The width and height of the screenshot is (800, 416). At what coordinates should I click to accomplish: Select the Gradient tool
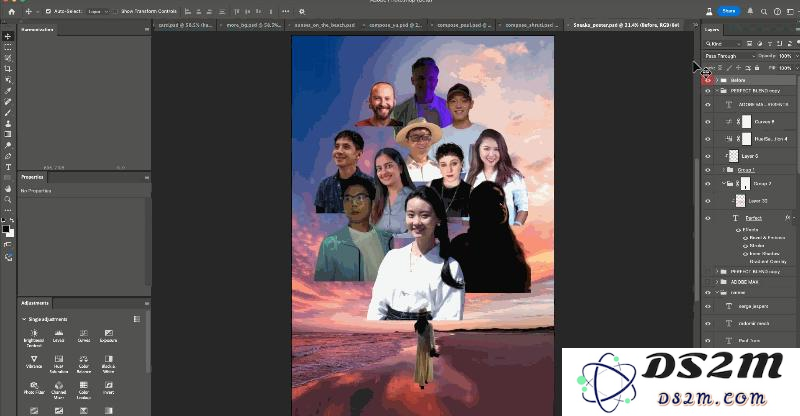[8, 134]
